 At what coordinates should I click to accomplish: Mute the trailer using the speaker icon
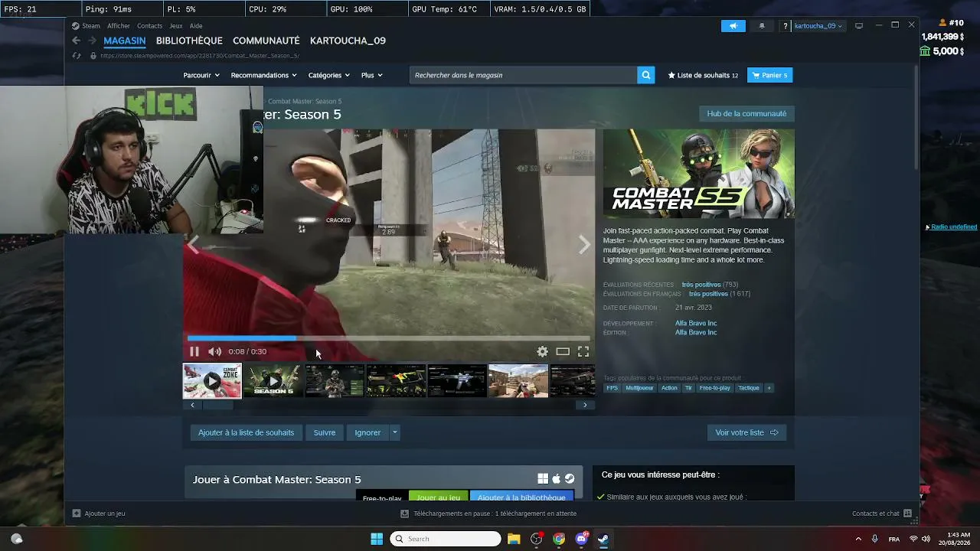[214, 351]
